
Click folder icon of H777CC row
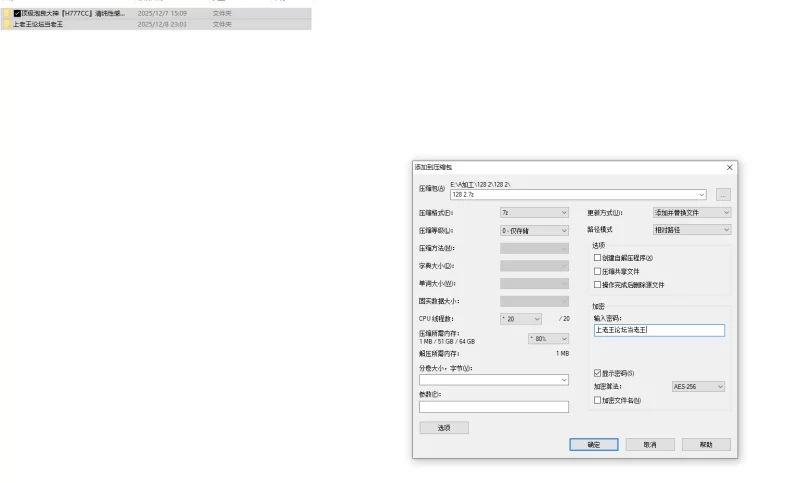7,13
